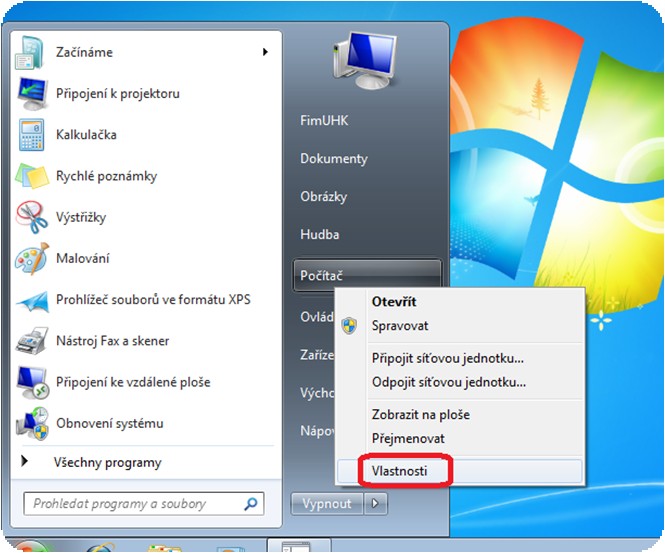This screenshot has height=553, width=665.
Task: Click the XPS viewer paper plane icon
Action: click(x=32, y=301)
